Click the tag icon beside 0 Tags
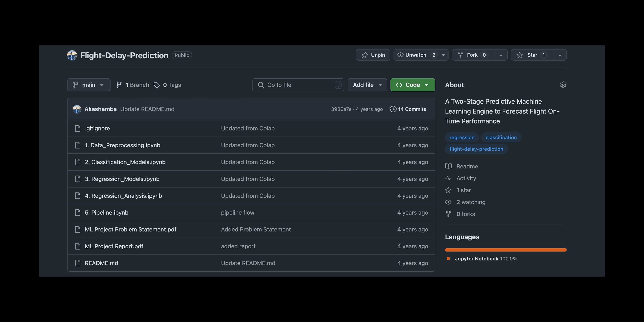The height and width of the screenshot is (322, 644). tap(156, 85)
